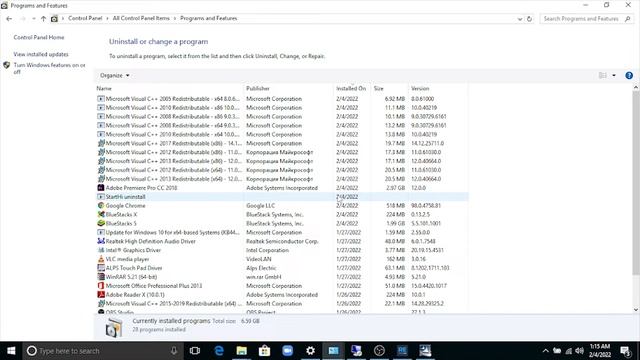This screenshot has width=640, height=360.
Task: Launch Microsoft Edge from the taskbar
Action: point(219,351)
